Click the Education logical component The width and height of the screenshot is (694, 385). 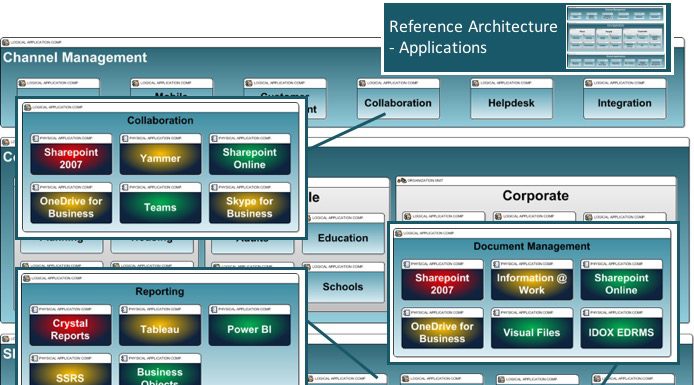pyautogui.click(x=343, y=234)
